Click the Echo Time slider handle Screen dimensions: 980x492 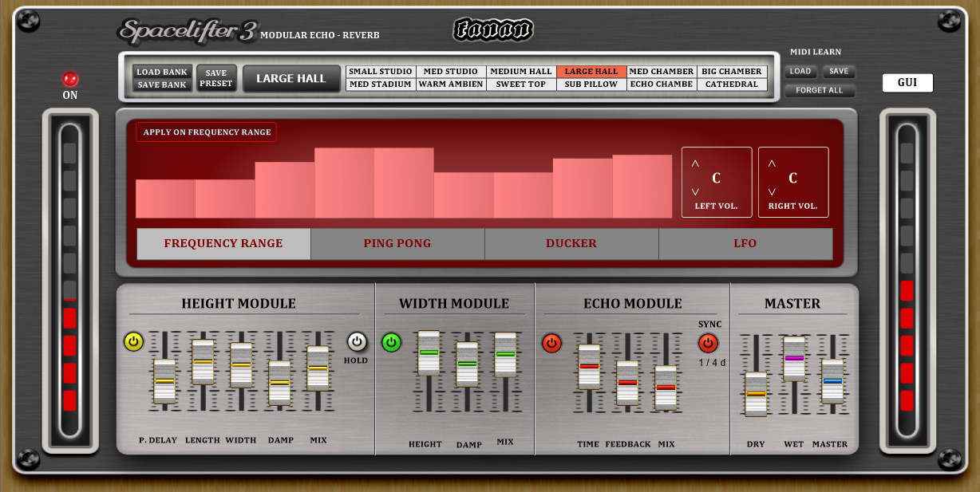589,367
